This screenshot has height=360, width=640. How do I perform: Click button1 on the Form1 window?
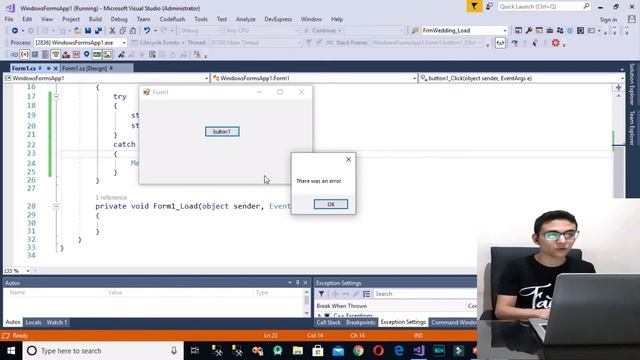pos(222,131)
